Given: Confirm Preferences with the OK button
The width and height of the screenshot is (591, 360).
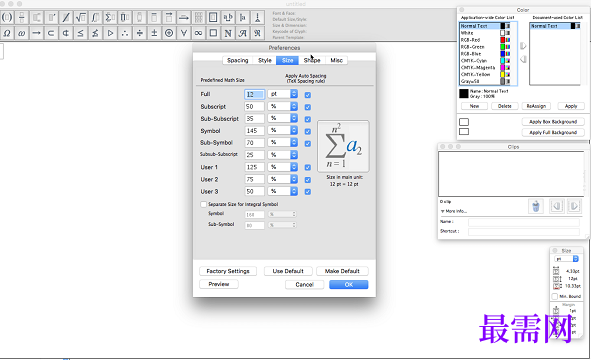Looking at the screenshot, I should [349, 285].
